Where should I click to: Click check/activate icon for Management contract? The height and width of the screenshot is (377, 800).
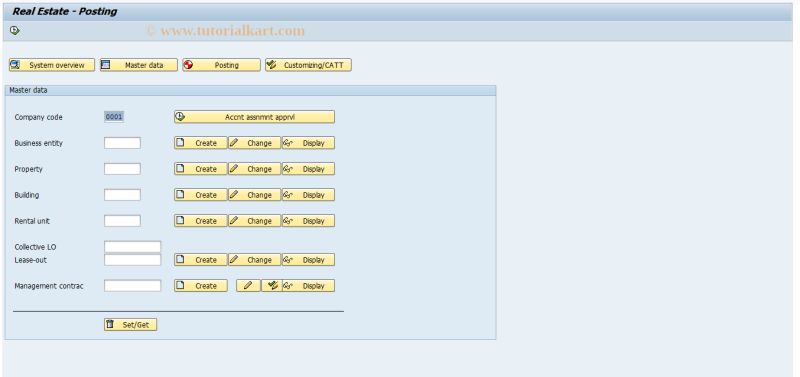coord(272,286)
